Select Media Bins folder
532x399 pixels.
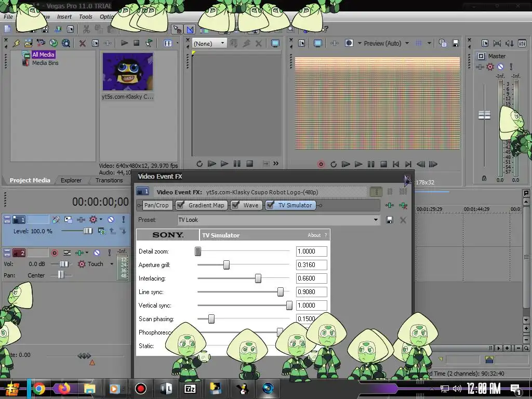pos(45,63)
